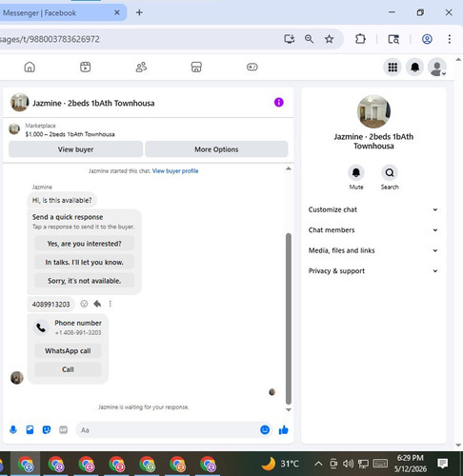463x476 pixels.
Task: Send quick reply 'Yes, are you interested?'
Action: pos(84,244)
